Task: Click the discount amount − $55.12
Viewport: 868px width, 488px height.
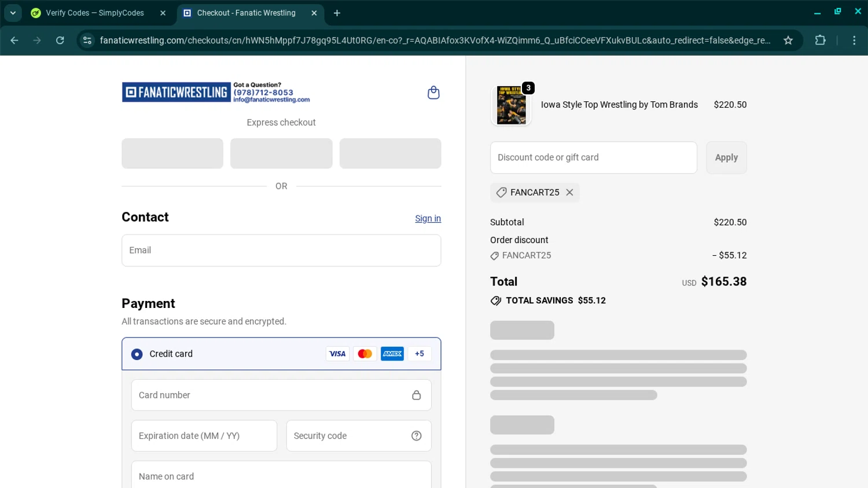Action: 729,255
